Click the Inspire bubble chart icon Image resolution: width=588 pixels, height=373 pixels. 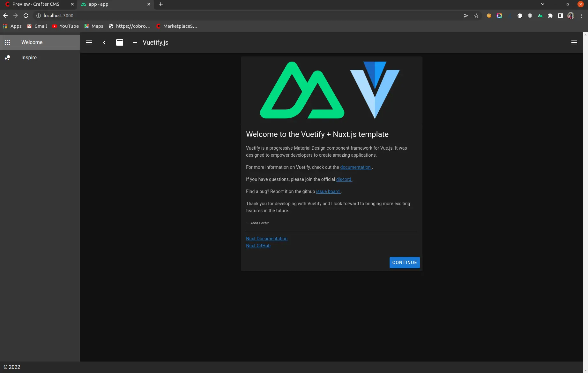7,58
